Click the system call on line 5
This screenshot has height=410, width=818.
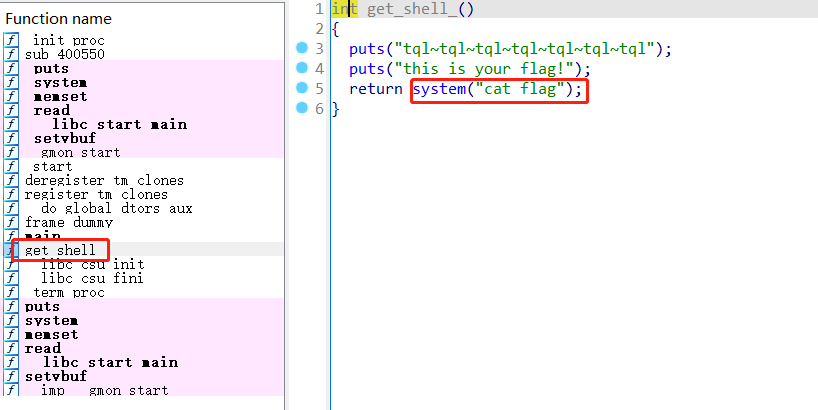[439, 89]
